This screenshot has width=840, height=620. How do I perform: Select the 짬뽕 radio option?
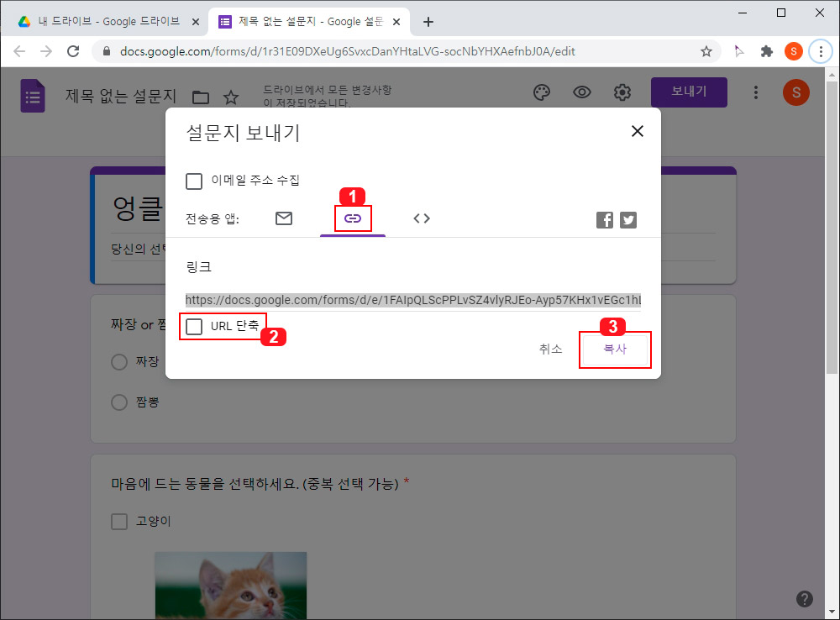(119, 402)
